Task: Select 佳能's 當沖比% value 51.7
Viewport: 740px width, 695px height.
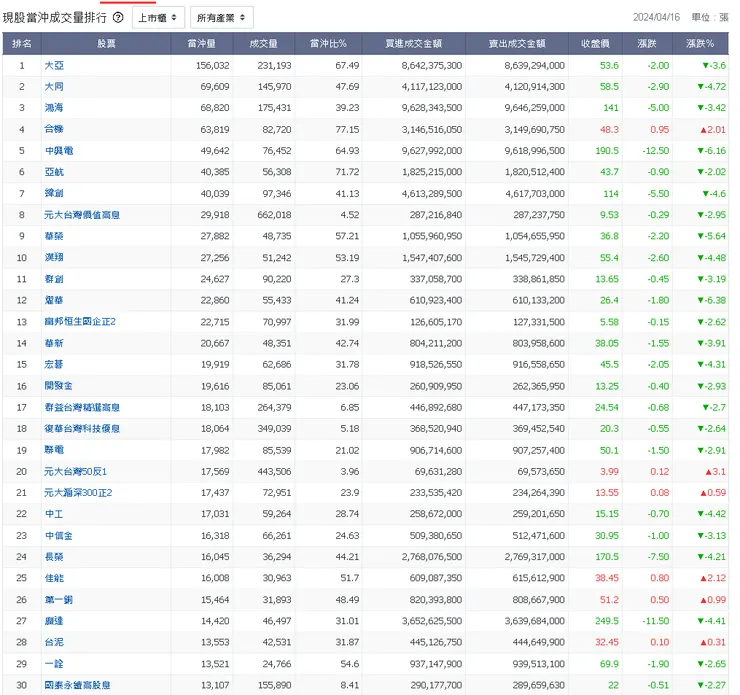Action: coord(350,578)
